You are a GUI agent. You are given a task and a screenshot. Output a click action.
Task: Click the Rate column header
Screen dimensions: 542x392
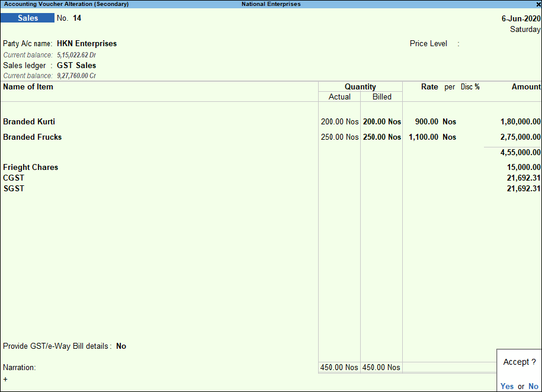click(x=429, y=86)
